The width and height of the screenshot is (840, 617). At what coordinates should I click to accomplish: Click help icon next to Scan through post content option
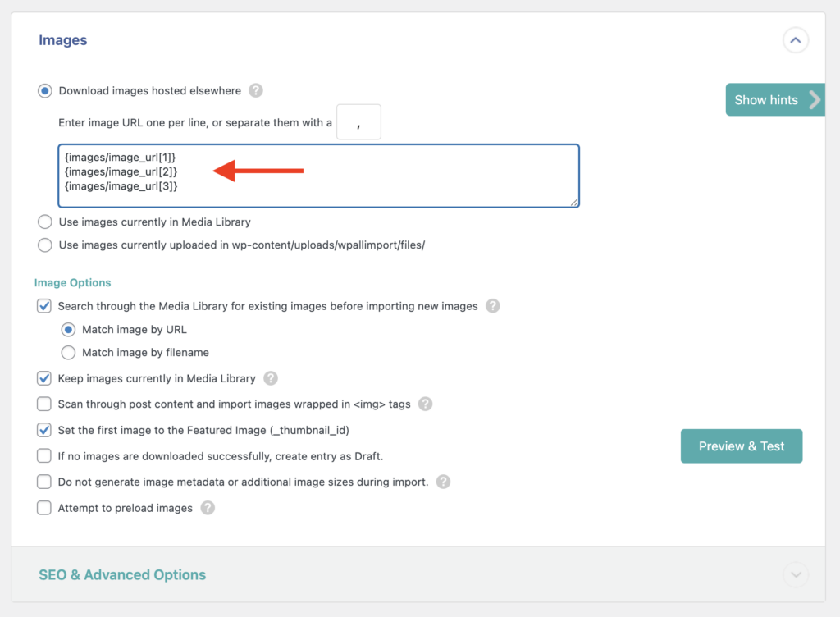[x=425, y=404]
